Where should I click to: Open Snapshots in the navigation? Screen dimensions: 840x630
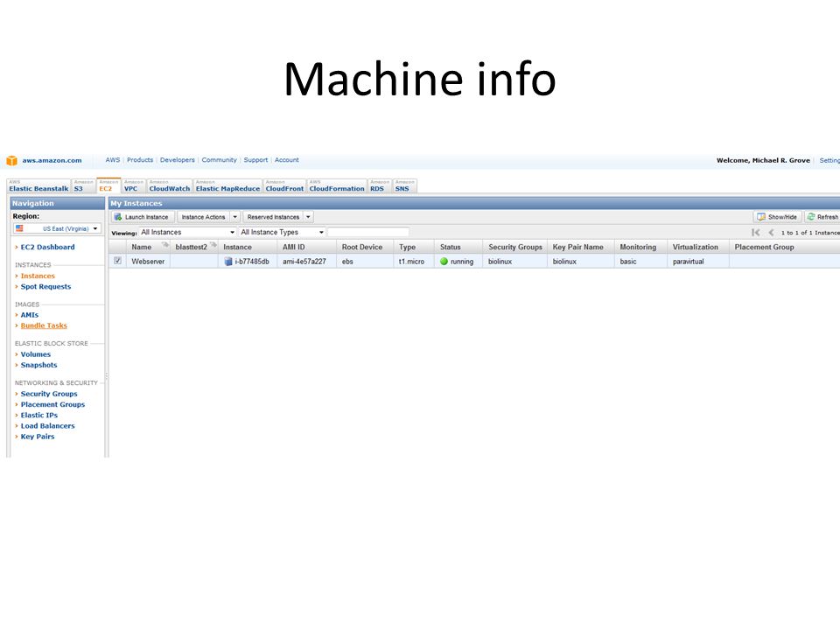click(x=38, y=366)
